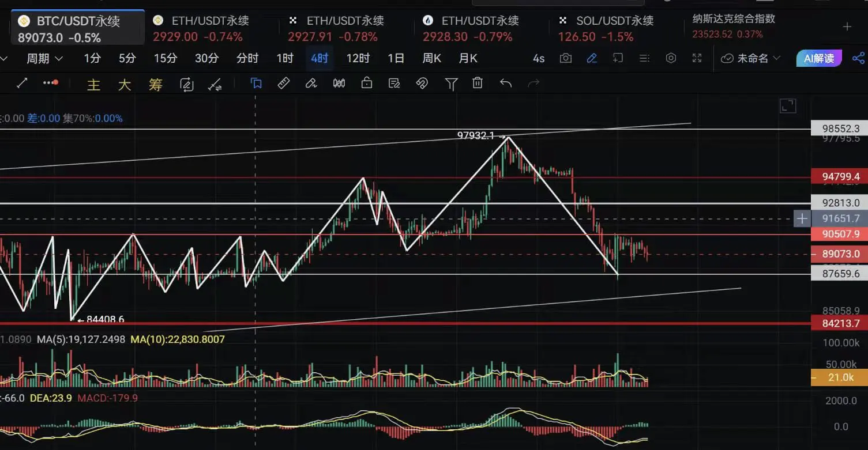Click the 筹 chip distribution button

point(156,85)
